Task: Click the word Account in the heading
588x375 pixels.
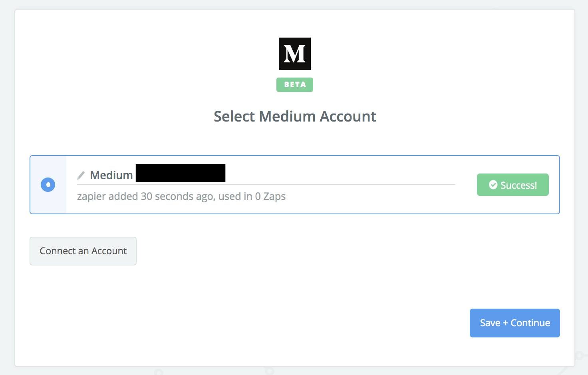Action: pos(348,116)
